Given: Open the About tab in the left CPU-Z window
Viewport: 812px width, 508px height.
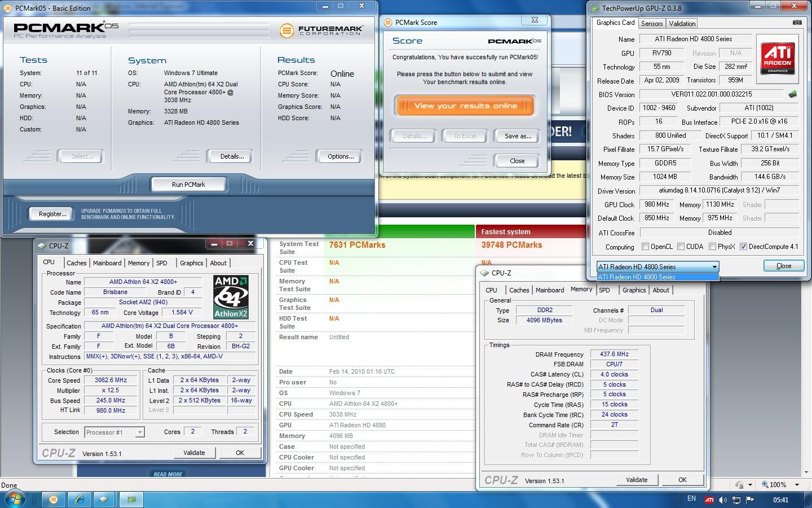Looking at the screenshot, I should (x=218, y=263).
